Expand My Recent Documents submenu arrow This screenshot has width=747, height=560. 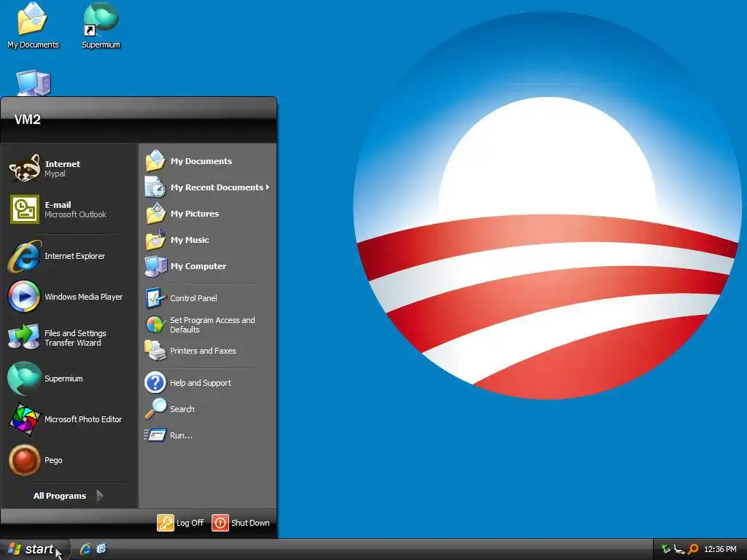[268, 187]
